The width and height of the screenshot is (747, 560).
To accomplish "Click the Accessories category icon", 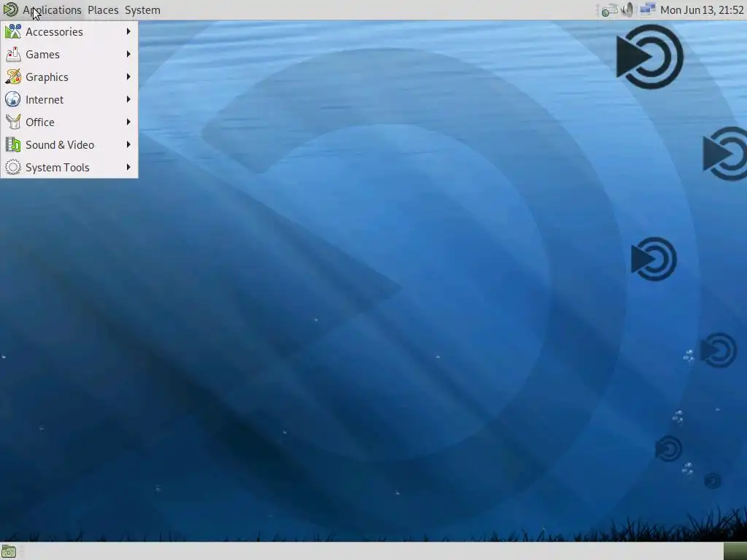I will coord(13,32).
